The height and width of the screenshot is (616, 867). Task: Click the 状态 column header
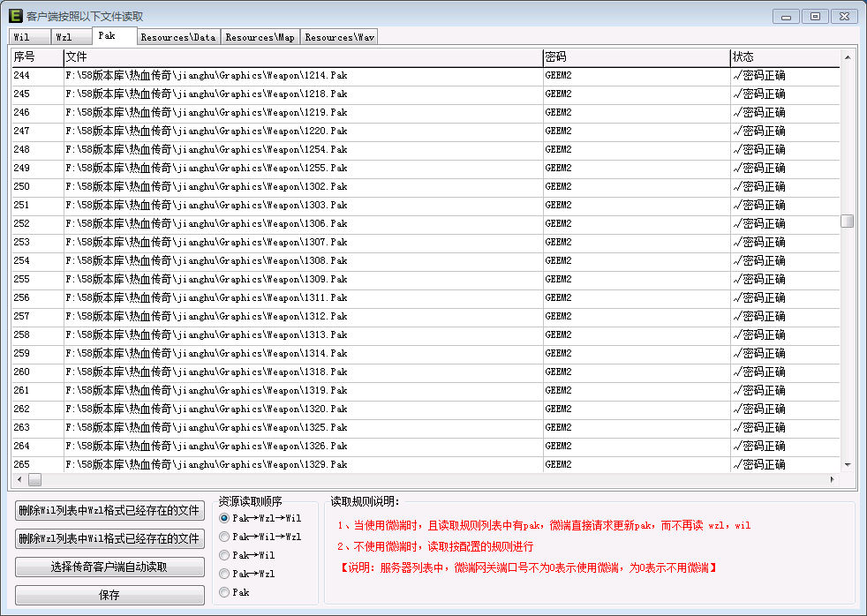(x=785, y=56)
